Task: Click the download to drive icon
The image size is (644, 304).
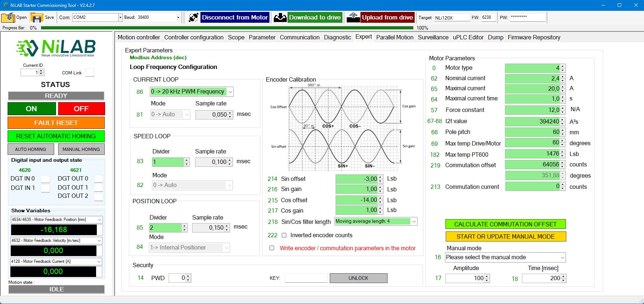Action: coord(280,17)
